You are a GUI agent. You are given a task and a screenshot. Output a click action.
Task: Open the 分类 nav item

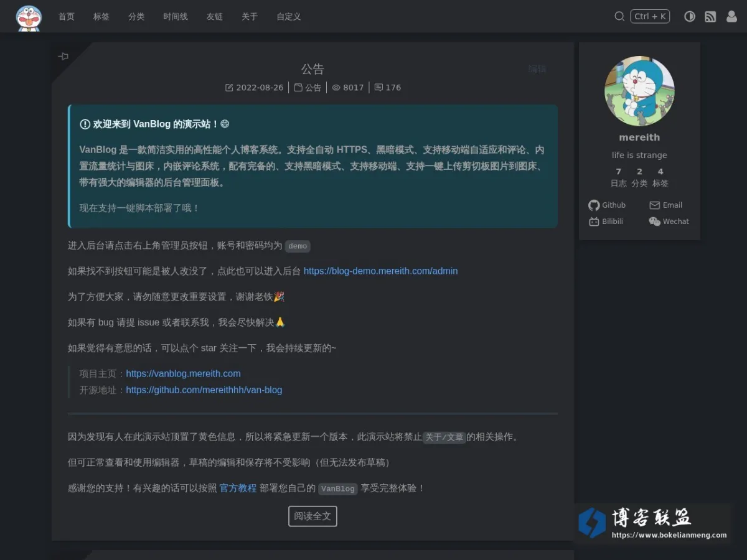tap(136, 17)
